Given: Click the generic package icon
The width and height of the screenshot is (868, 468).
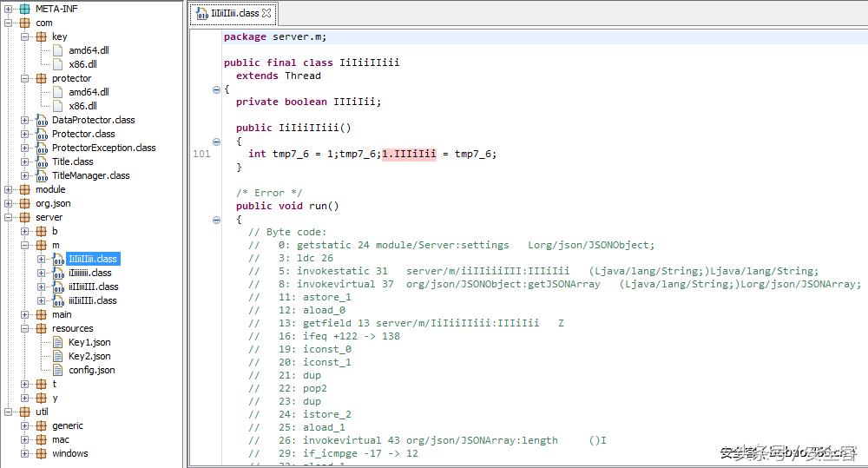Looking at the screenshot, I should coord(42,425).
